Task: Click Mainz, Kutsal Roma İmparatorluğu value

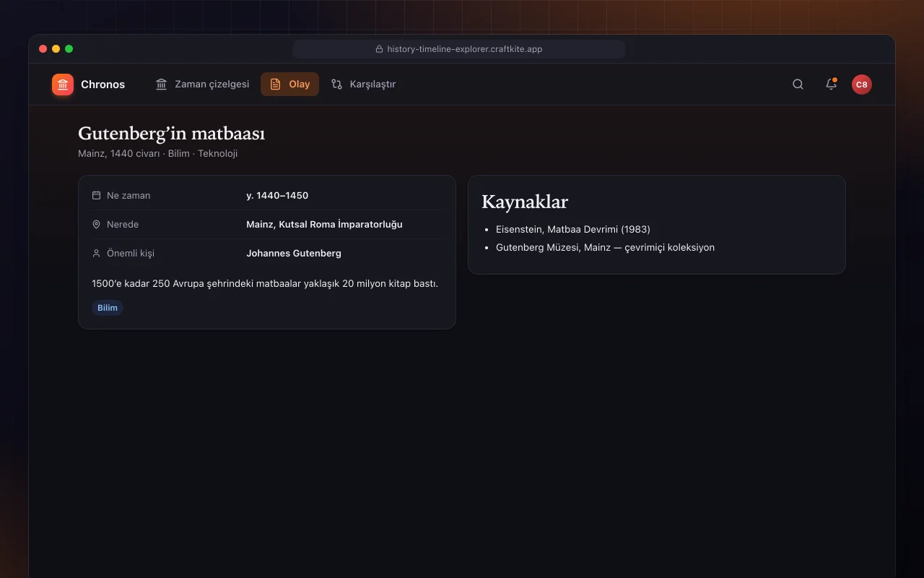Action: point(324,225)
